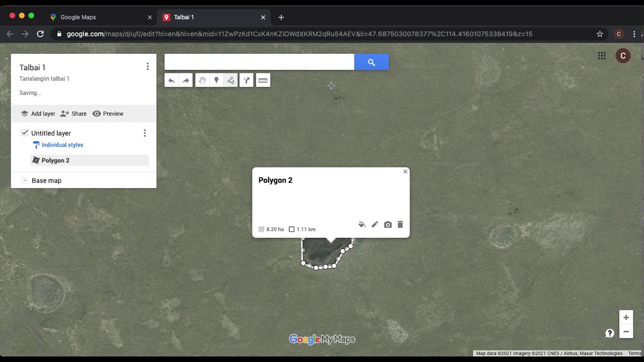
Task: Close the Polygon 2 info popup
Action: click(406, 172)
